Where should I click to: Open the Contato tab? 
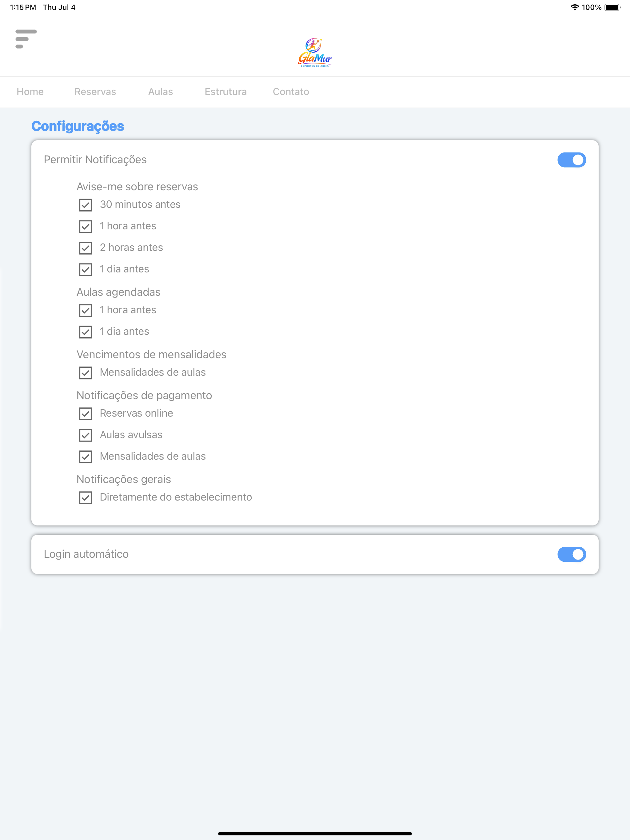tap(291, 92)
